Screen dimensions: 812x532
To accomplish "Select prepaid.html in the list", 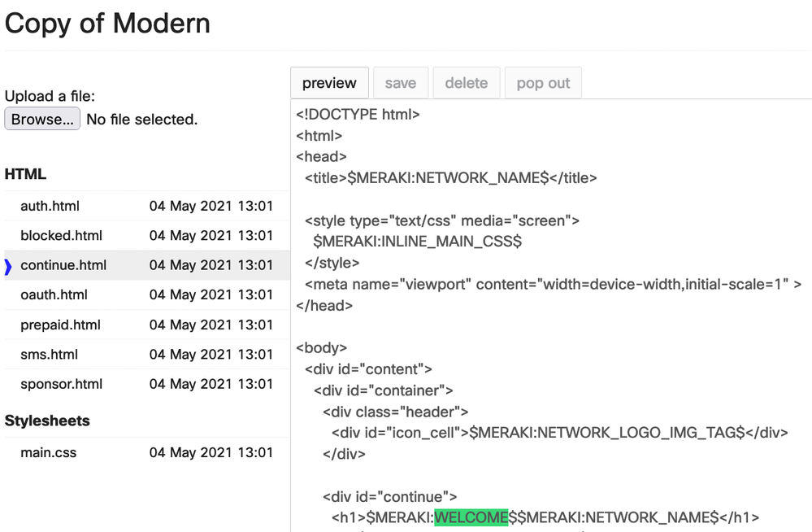I will coord(61,325).
